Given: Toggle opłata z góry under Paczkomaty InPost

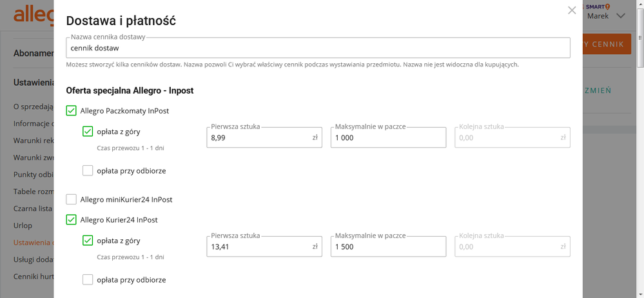Looking at the screenshot, I should [x=88, y=132].
